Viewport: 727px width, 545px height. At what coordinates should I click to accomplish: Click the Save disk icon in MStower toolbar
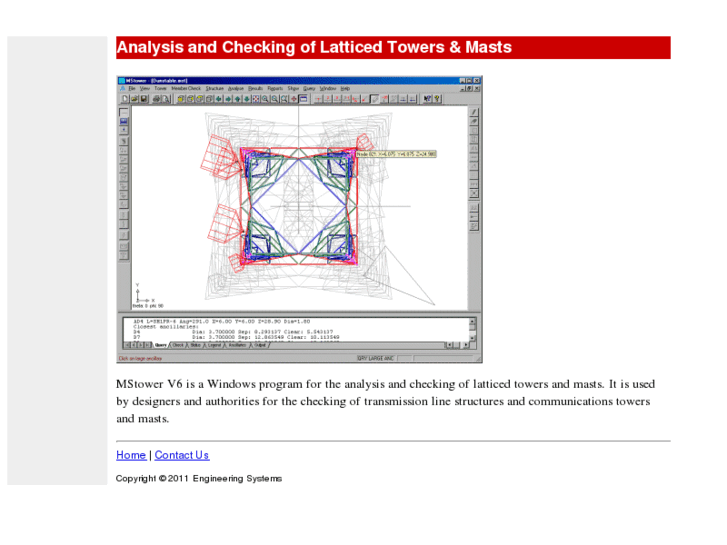(x=144, y=99)
